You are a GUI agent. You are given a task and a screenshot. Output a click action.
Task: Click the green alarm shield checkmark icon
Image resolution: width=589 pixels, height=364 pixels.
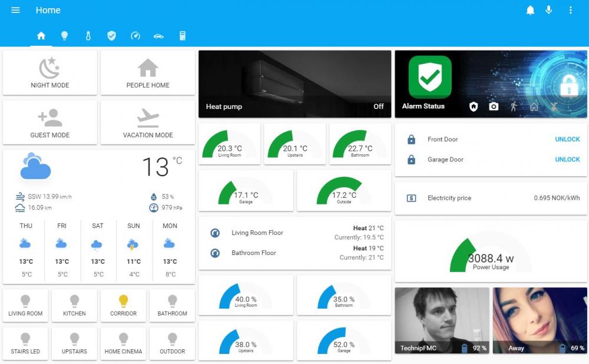click(430, 76)
